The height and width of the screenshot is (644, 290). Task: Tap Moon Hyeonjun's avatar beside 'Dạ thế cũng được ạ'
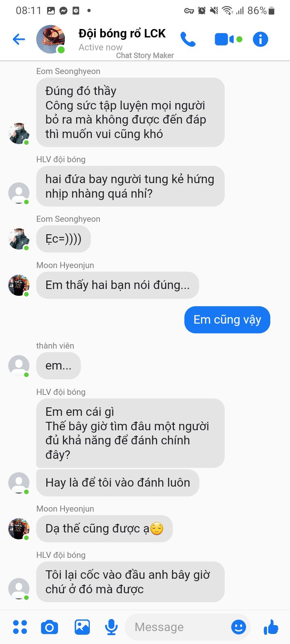(19, 529)
